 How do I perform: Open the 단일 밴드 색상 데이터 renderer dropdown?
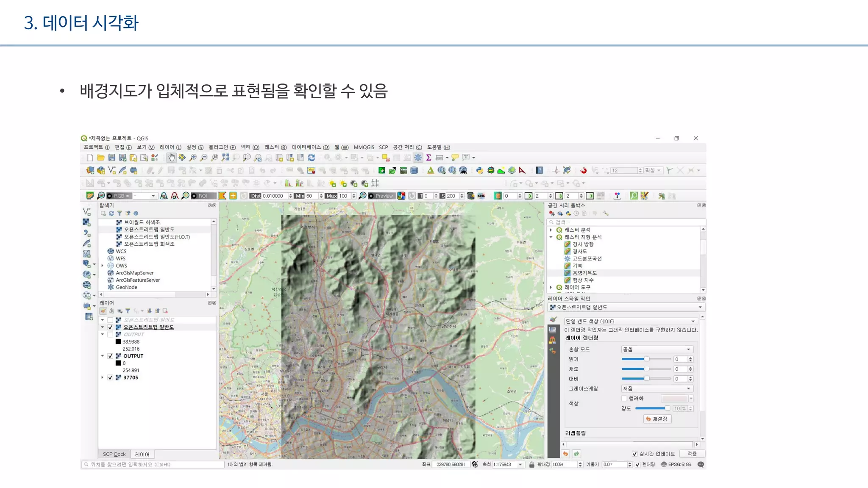pyautogui.click(x=631, y=322)
